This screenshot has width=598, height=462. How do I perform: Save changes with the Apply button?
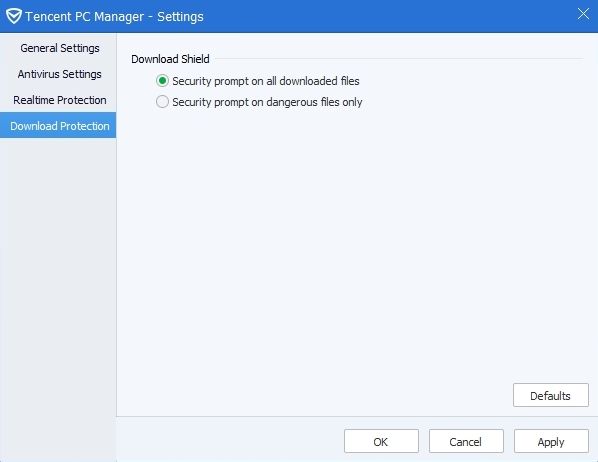551,441
